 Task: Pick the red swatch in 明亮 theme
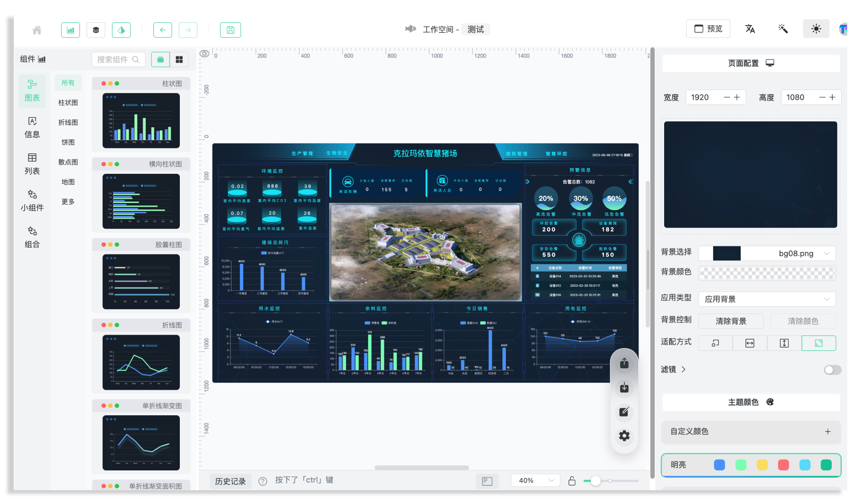783,465
